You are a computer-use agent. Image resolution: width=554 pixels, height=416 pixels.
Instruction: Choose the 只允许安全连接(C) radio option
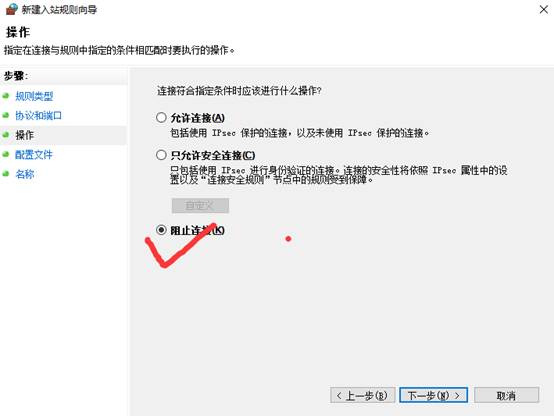tap(161, 155)
